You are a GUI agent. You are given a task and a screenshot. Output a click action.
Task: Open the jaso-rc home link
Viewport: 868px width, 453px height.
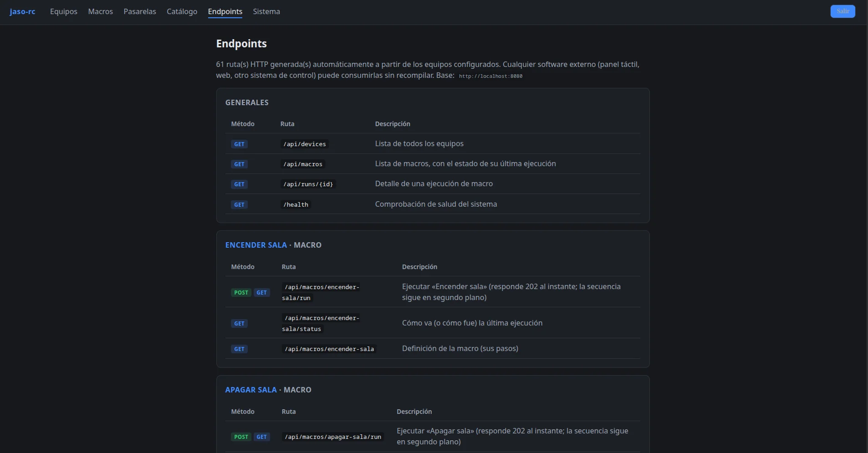click(x=22, y=11)
